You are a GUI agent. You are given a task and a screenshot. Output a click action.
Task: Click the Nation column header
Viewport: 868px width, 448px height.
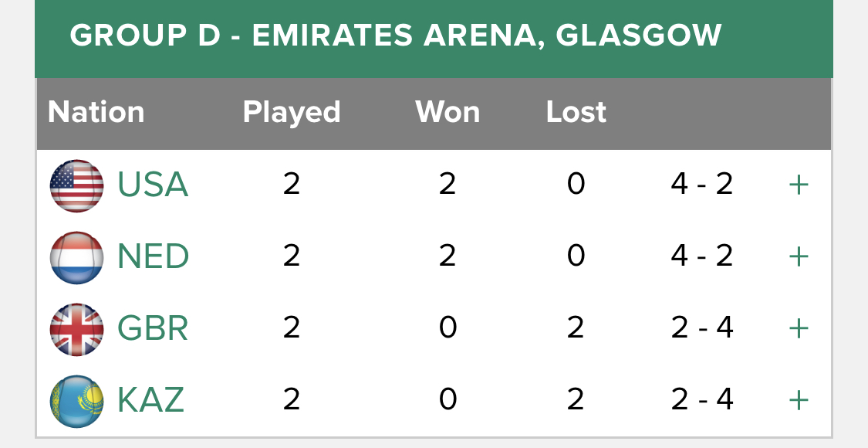96,112
